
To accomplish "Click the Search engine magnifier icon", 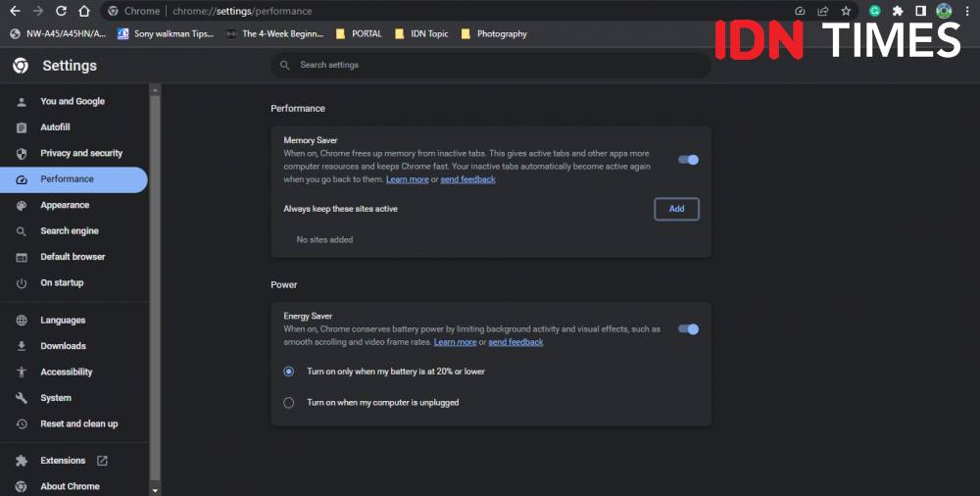I will tap(22, 231).
